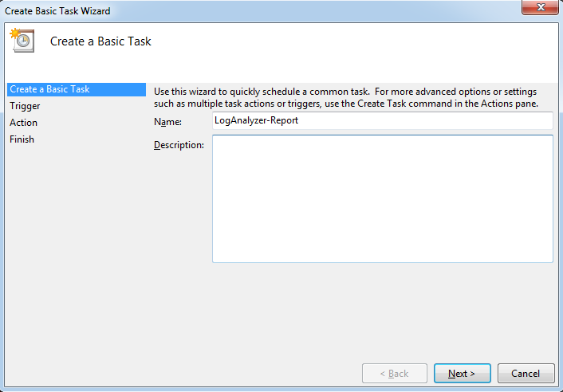
Task: Click the Name field containing LogAnalyzer-Report
Action: coord(383,120)
